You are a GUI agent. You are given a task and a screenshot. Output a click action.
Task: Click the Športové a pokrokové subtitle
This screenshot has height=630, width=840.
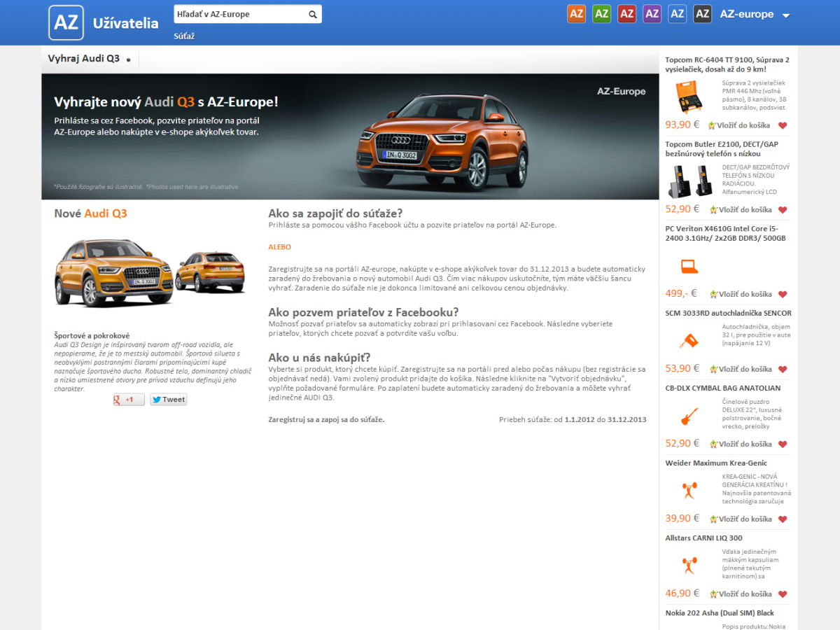pyautogui.click(x=92, y=336)
